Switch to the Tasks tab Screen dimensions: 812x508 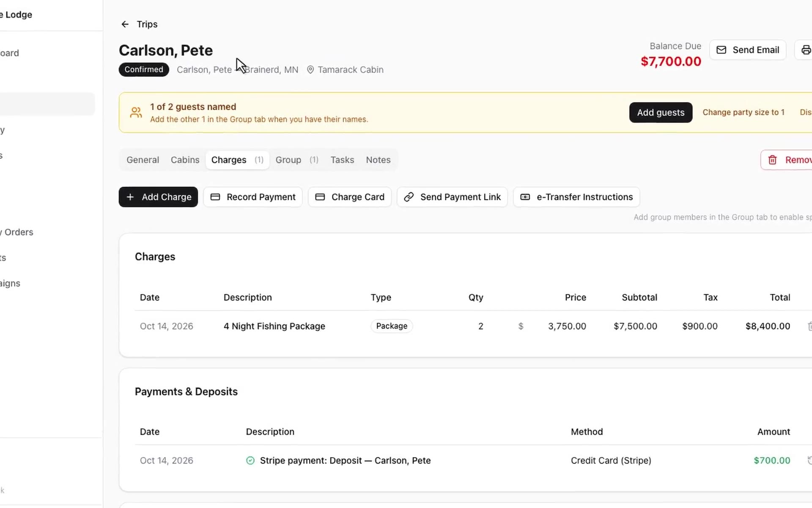[342, 160]
